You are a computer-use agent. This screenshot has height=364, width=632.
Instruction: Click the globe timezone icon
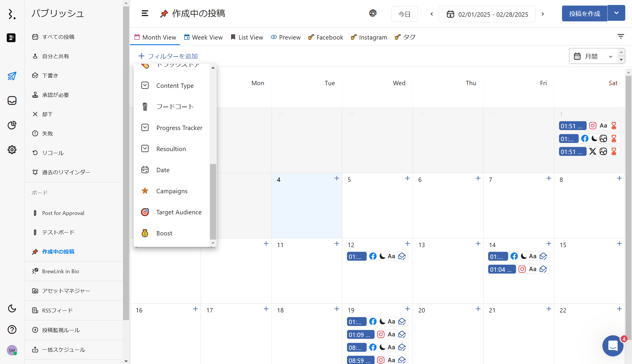[373, 13]
